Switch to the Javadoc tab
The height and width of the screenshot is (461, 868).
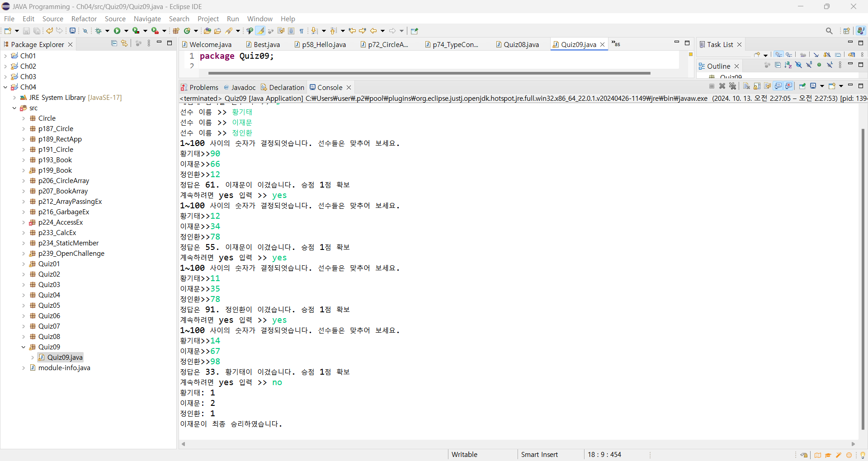coord(240,87)
